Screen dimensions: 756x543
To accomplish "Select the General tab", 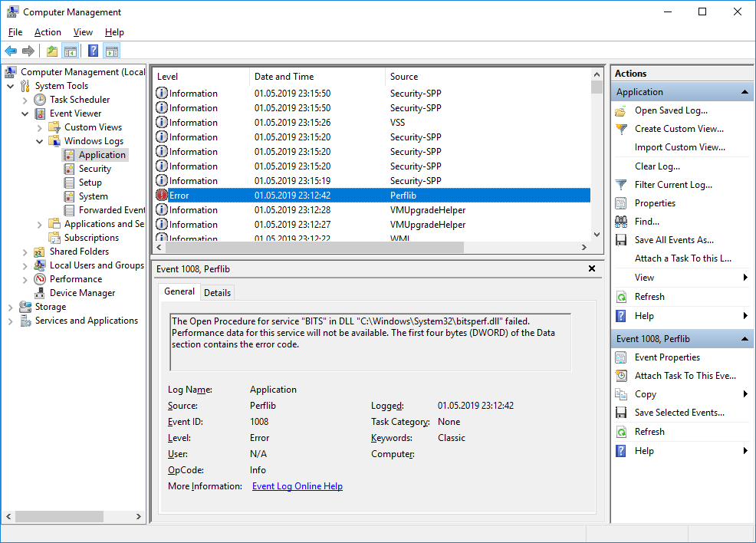I will click(179, 291).
